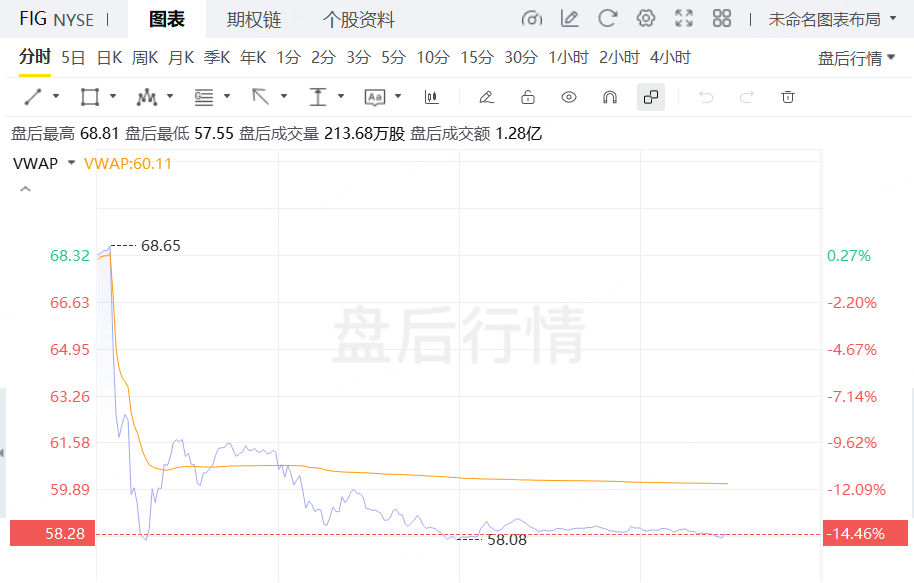The image size is (914, 583).
Task: Toggle the lock drawings icon
Action: 528,97
